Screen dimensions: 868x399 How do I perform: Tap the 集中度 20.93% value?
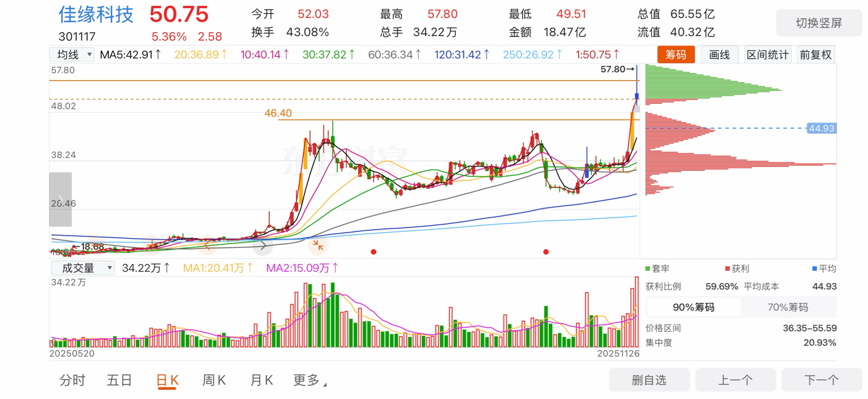tap(820, 342)
